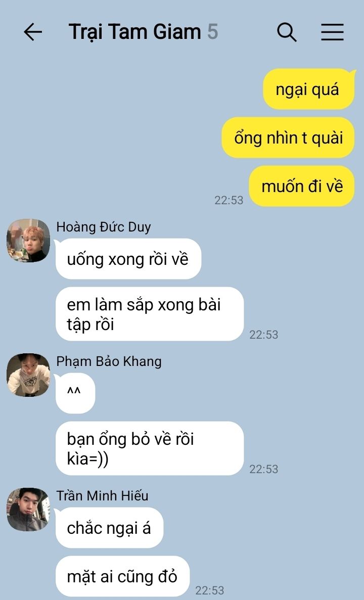Select 'em làm sắp xong bài tập rồi' message
The width and height of the screenshot is (364, 600).
click(150, 314)
